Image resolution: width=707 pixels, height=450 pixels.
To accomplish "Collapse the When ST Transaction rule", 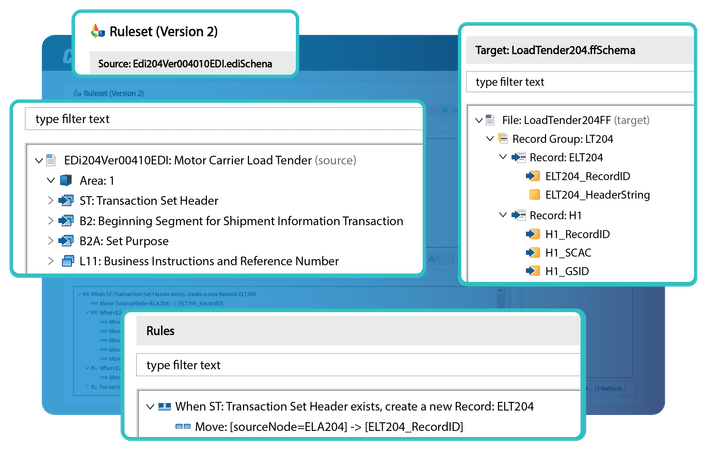I will pos(150,407).
